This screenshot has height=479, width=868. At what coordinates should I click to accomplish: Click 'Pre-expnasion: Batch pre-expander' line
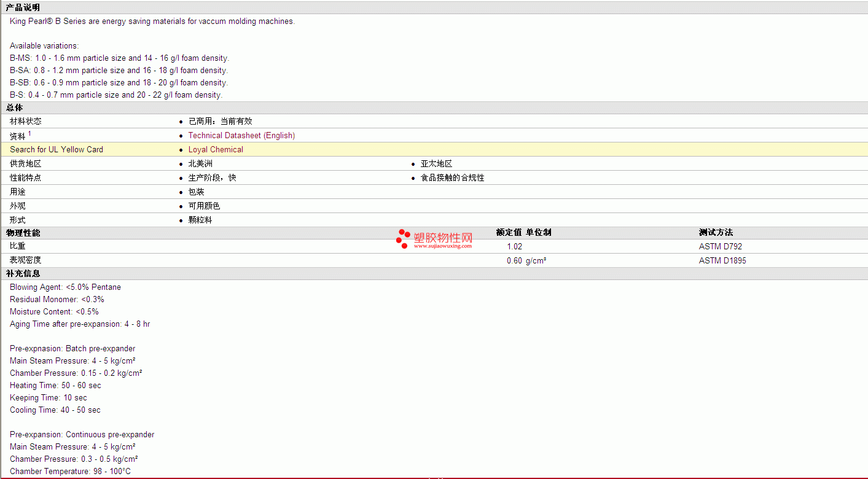click(72, 348)
